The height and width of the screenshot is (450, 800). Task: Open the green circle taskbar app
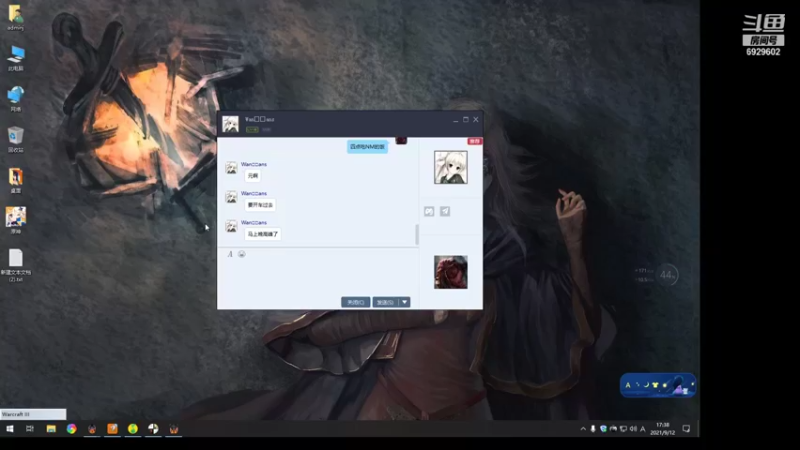[133, 429]
